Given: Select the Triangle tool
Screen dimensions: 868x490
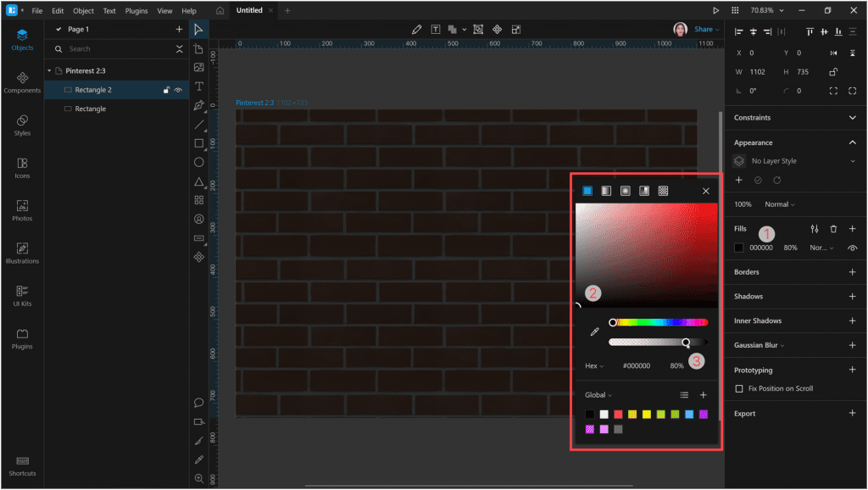Looking at the screenshot, I should click(198, 181).
